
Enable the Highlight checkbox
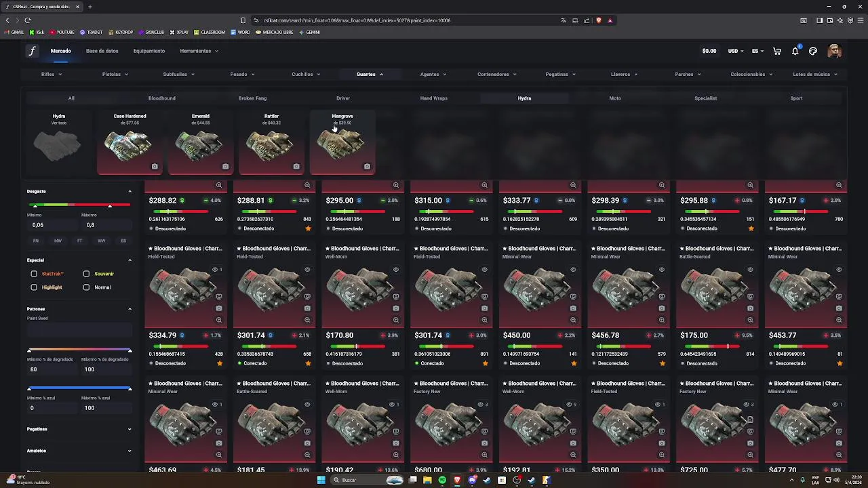pos(34,287)
